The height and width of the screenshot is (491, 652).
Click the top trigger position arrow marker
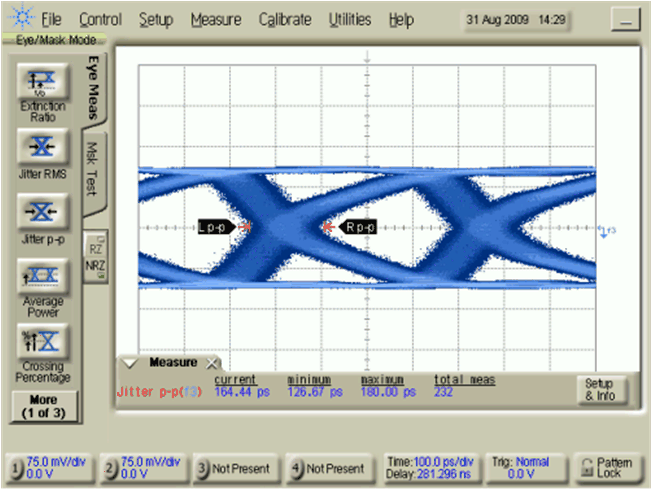367,57
